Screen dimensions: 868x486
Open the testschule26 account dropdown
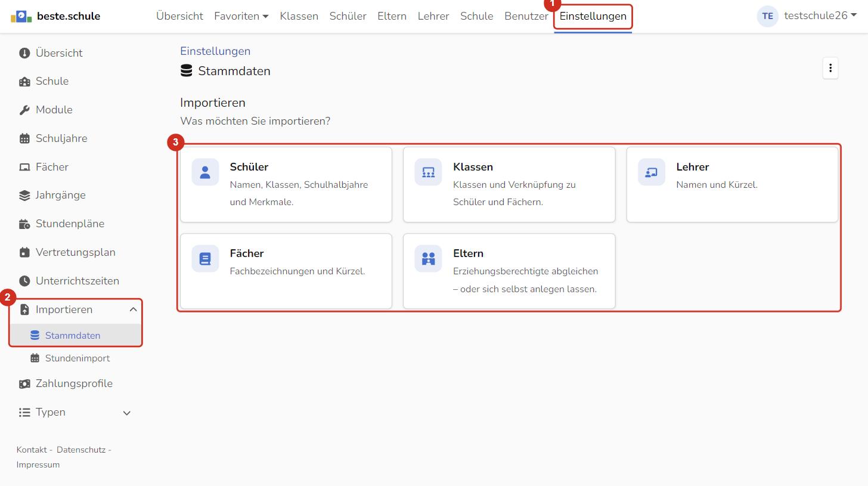[820, 16]
